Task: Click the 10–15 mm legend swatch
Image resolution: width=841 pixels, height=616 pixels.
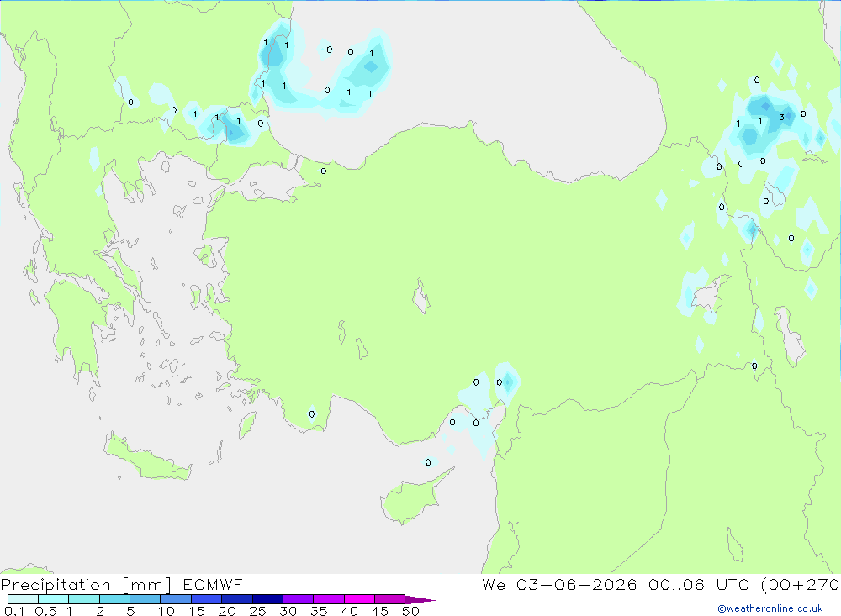Action: click(x=176, y=599)
